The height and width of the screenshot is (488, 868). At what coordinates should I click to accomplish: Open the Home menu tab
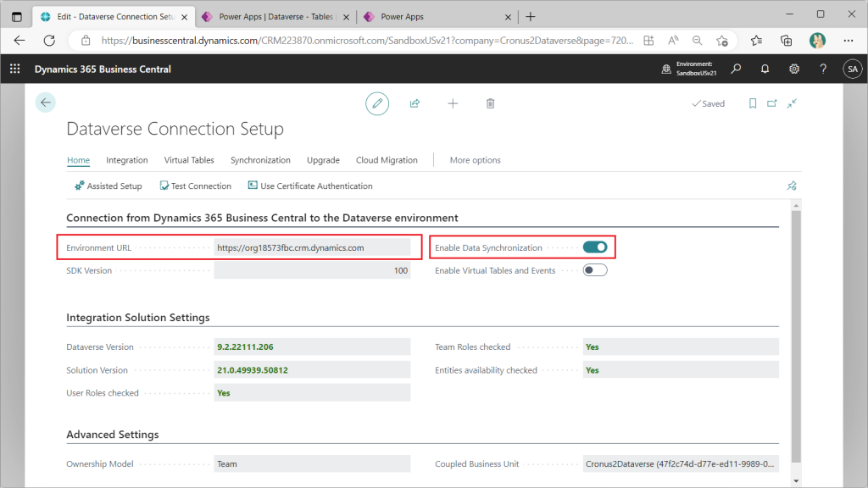pos(78,160)
